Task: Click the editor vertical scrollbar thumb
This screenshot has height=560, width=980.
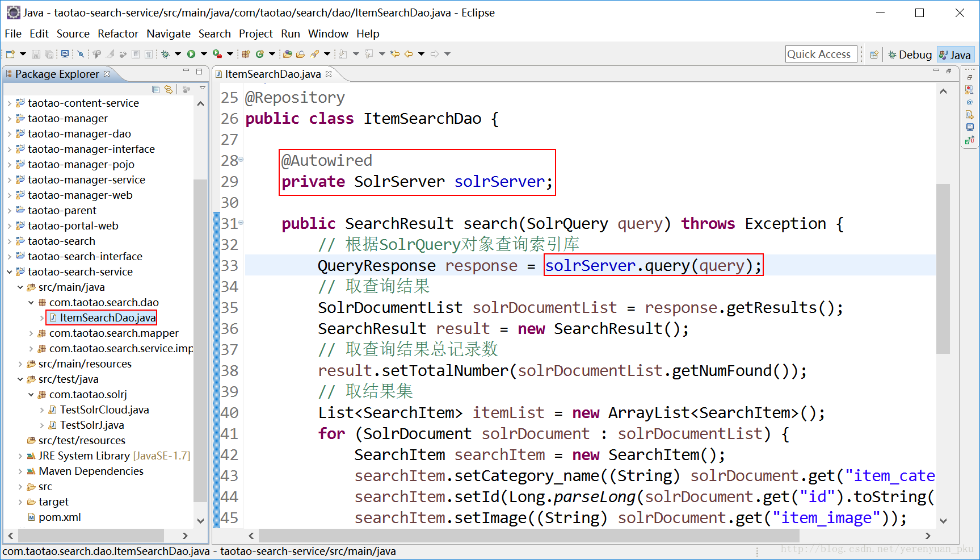Action: pos(943,269)
